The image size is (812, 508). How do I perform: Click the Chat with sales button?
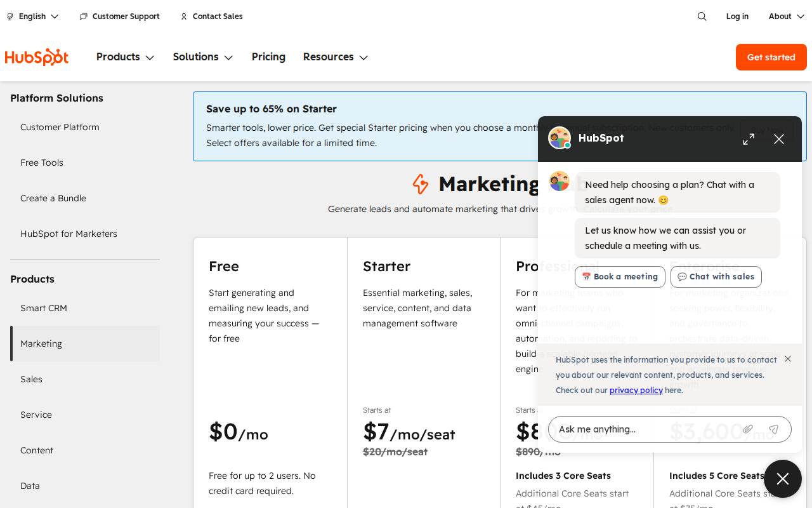[716, 277]
